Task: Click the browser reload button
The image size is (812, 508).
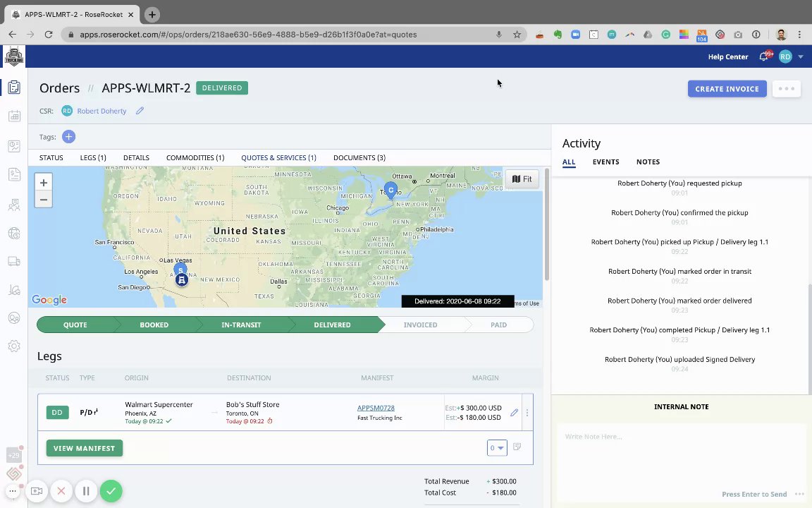Action: pyautogui.click(x=49, y=35)
